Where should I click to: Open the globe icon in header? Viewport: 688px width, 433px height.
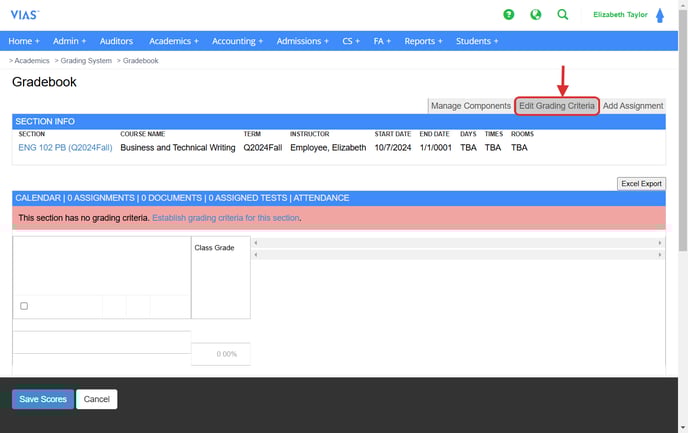point(536,15)
